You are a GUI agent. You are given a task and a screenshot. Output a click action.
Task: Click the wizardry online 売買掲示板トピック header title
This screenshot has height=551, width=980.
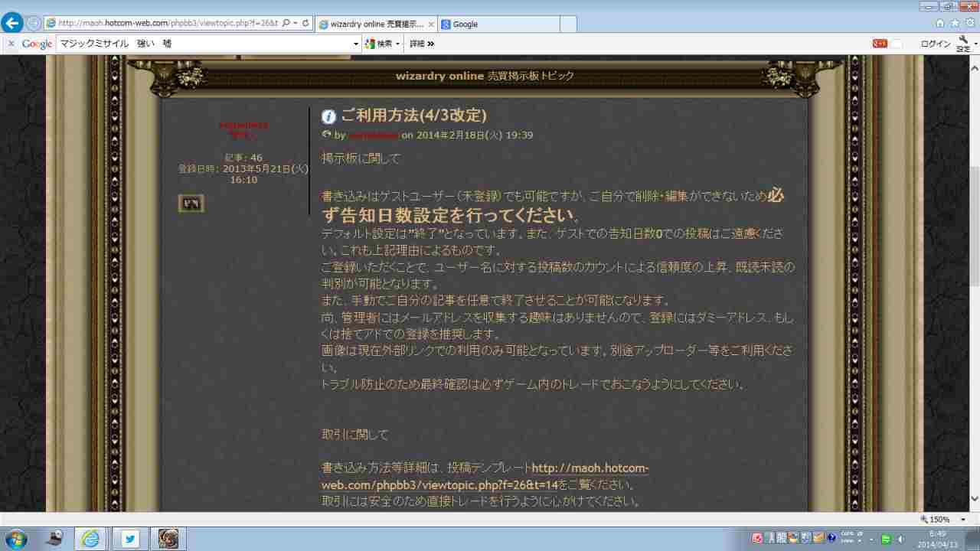(x=485, y=76)
